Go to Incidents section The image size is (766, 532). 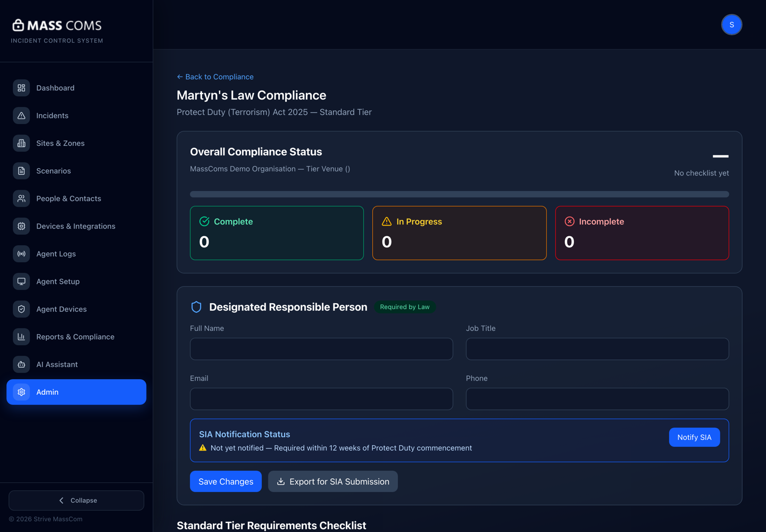click(x=76, y=115)
